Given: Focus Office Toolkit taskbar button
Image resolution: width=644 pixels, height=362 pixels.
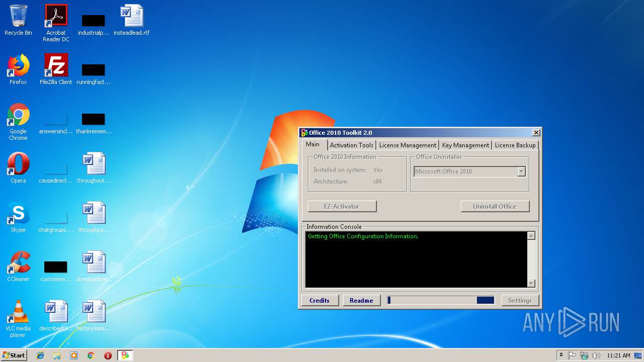Looking at the screenshot, I should click(x=125, y=355).
